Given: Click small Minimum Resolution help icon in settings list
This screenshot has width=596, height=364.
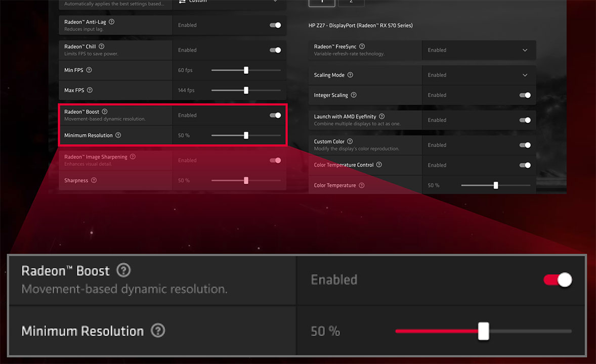Looking at the screenshot, I should (118, 135).
